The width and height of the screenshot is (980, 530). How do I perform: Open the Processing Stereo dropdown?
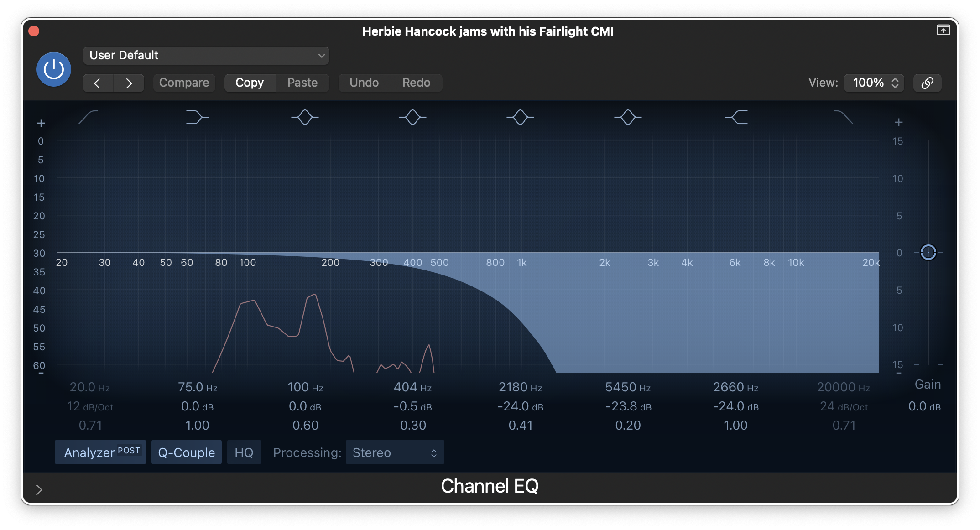tap(395, 452)
